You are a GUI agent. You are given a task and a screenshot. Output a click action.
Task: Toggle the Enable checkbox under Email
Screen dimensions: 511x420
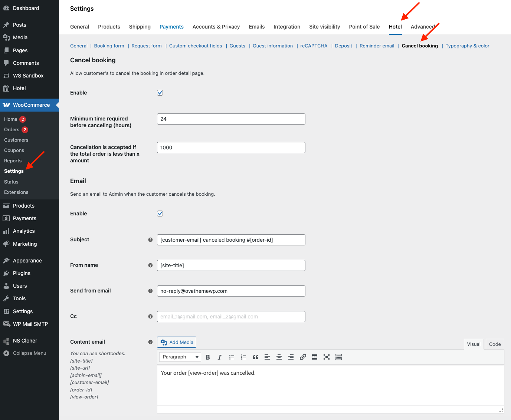click(160, 214)
